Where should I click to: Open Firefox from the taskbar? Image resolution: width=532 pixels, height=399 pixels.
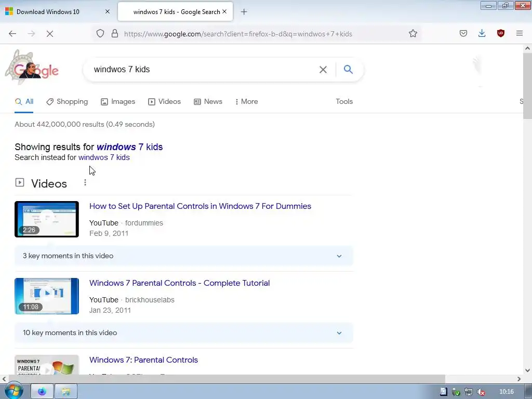[x=42, y=392]
